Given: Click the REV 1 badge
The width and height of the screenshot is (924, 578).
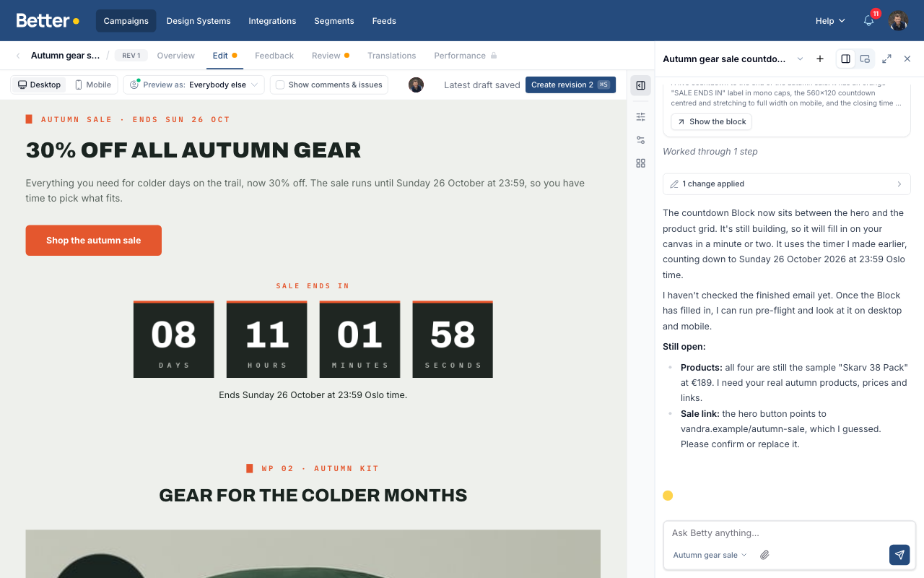Looking at the screenshot, I should tap(131, 56).
